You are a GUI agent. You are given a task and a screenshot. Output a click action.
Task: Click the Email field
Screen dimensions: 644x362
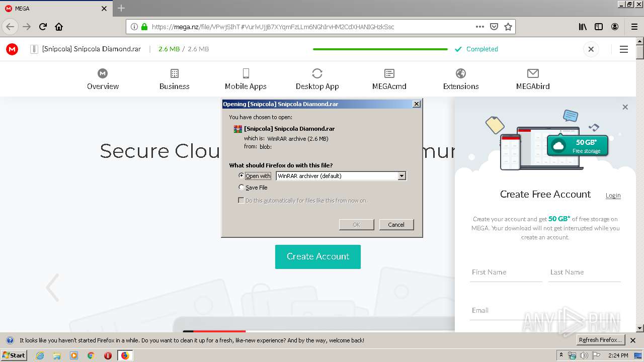(545, 310)
